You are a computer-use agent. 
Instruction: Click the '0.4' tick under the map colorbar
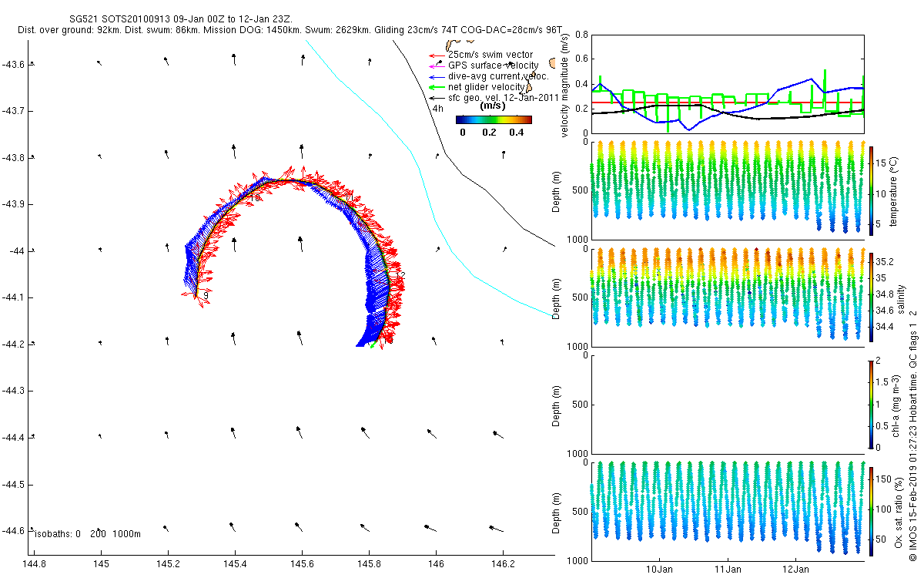pos(516,132)
